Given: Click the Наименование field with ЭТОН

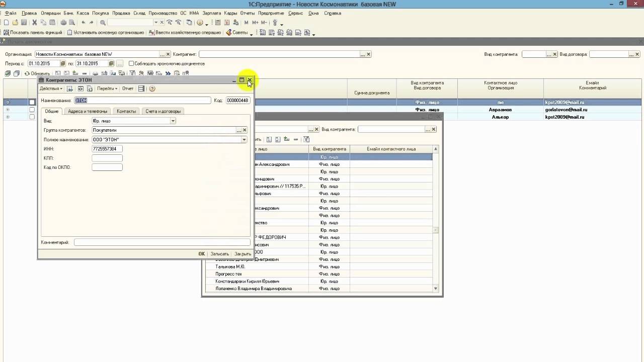Looking at the screenshot, I should tap(142, 101).
